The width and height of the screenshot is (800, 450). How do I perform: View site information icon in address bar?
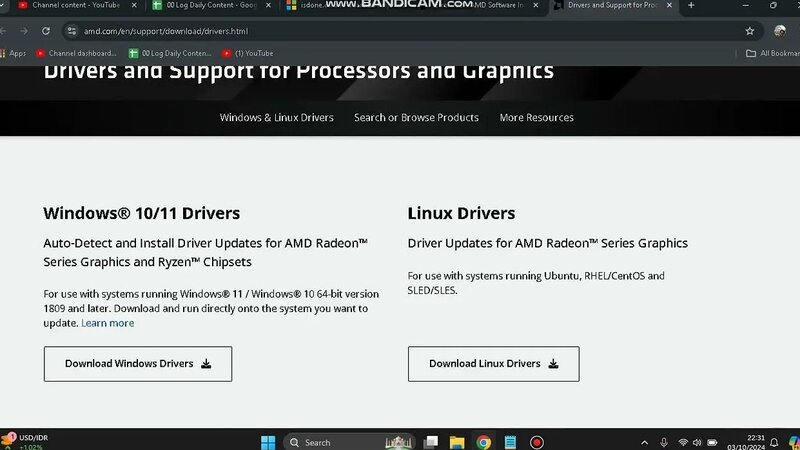(x=72, y=31)
